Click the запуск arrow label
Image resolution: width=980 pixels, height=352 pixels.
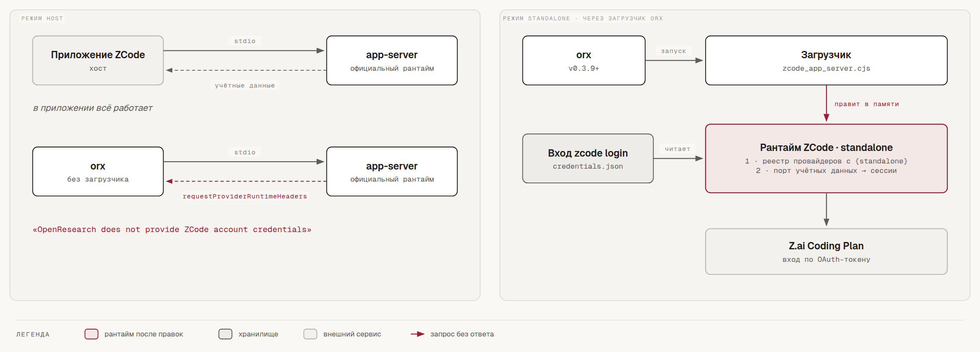point(673,51)
